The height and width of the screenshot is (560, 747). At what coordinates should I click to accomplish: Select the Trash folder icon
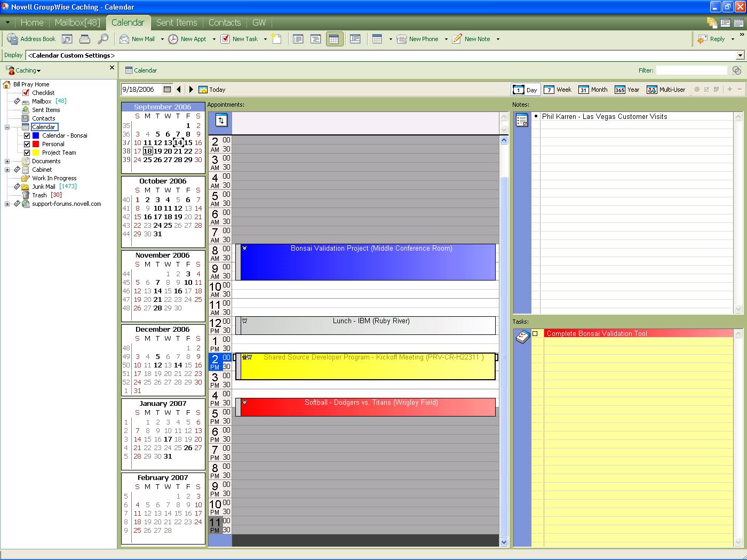click(x=26, y=195)
